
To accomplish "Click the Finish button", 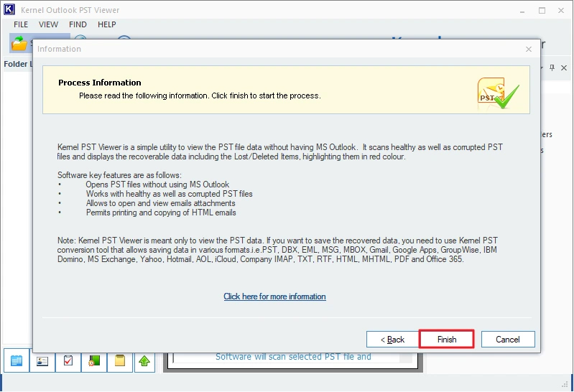I will pos(447,340).
